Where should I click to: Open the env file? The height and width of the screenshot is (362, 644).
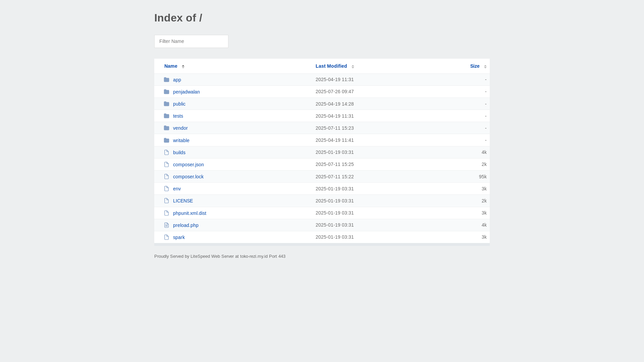coord(177,189)
